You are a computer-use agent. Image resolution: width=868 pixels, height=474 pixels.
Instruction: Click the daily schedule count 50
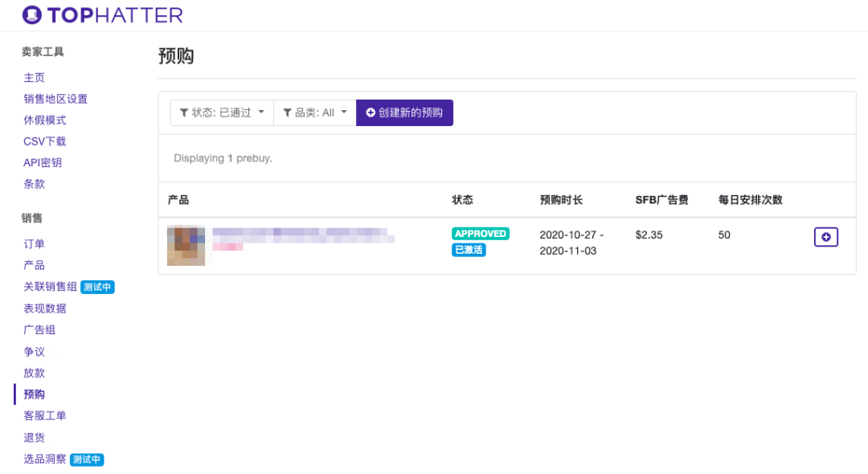pos(724,235)
